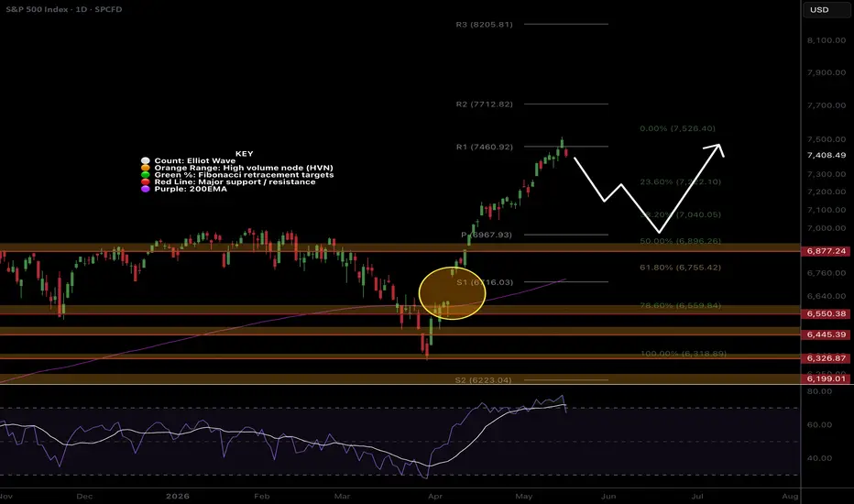Click the red dot beside Red Line

point(146,182)
